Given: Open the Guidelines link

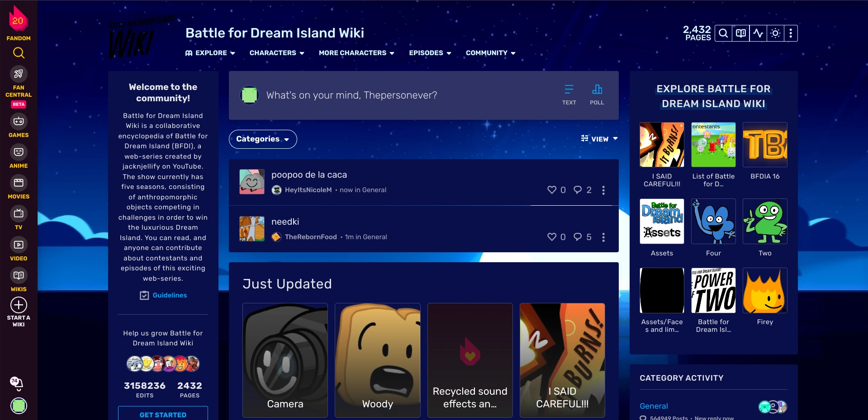Looking at the screenshot, I should pyautogui.click(x=163, y=295).
